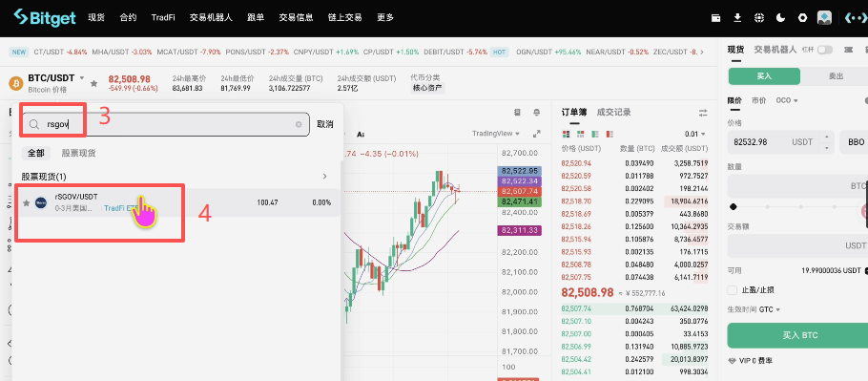This screenshot has width=868, height=381.
Task: Click the diamond VIP fee icon
Action: coord(733,361)
